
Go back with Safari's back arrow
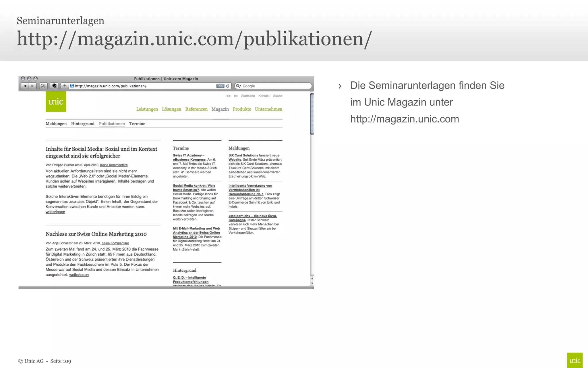(x=25, y=86)
